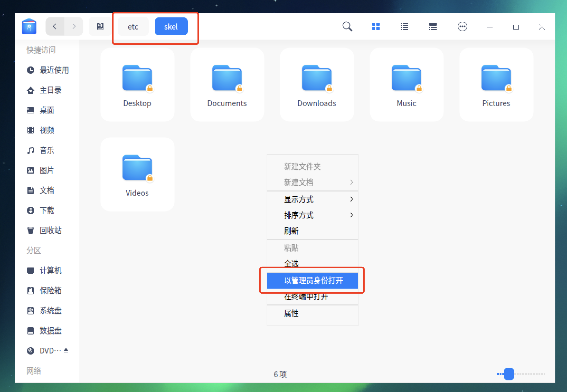Go back with the left arrow button

pos(55,26)
